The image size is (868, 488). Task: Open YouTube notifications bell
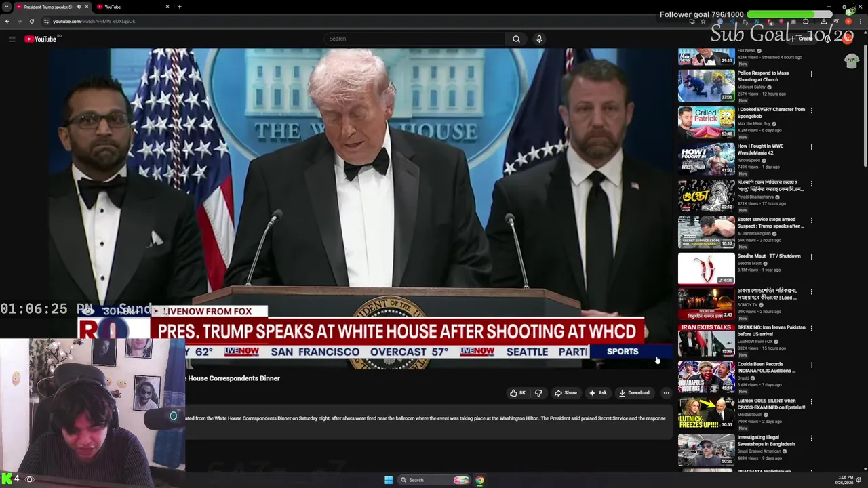827,39
